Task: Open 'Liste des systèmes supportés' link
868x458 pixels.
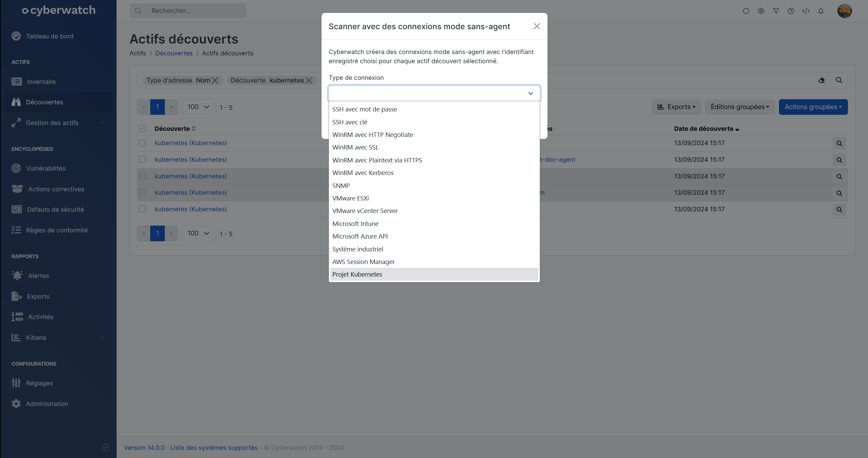Action: click(x=214, y=447)
